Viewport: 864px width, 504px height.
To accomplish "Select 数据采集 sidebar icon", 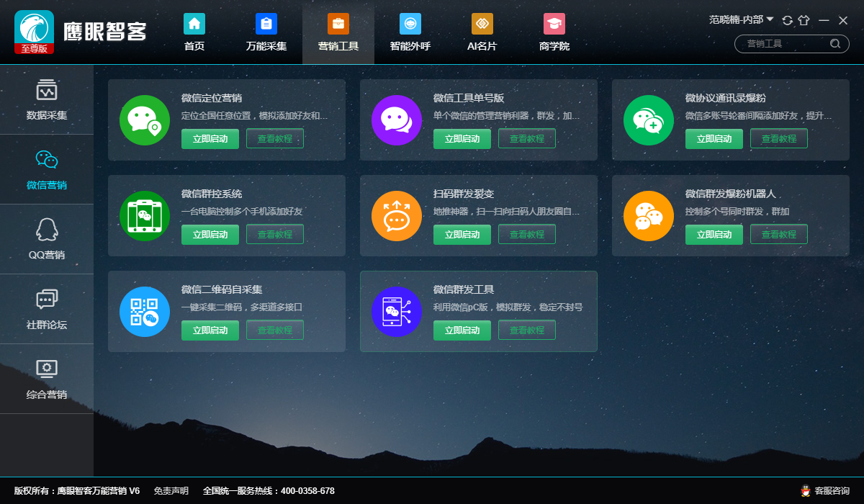I will click(47, 90).
